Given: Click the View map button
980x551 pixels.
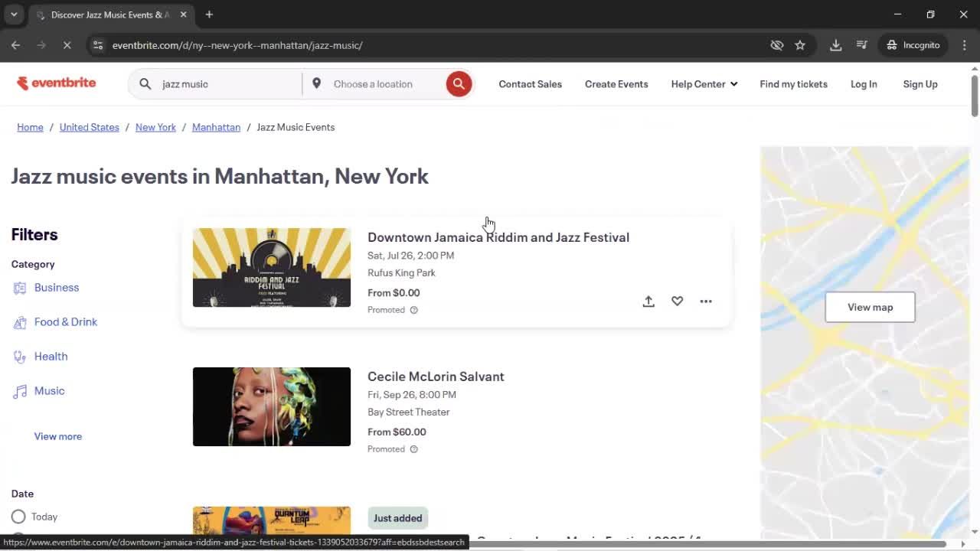Looking at the screenshot, I should 870,307.
